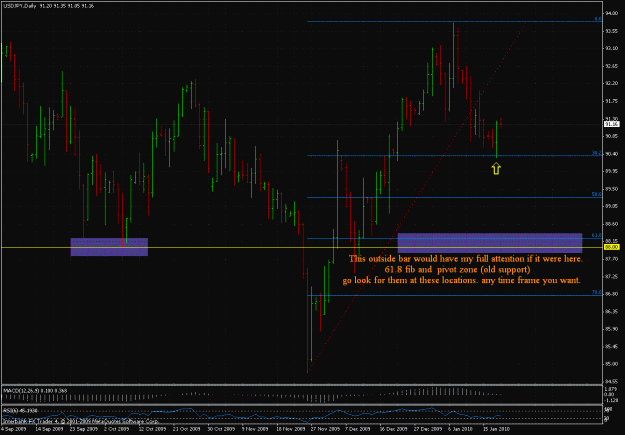Click the 78.6 Fibonacci level label
Viewport: 625px width, 435px height.
pyautogui.click(x=597, y=293)
